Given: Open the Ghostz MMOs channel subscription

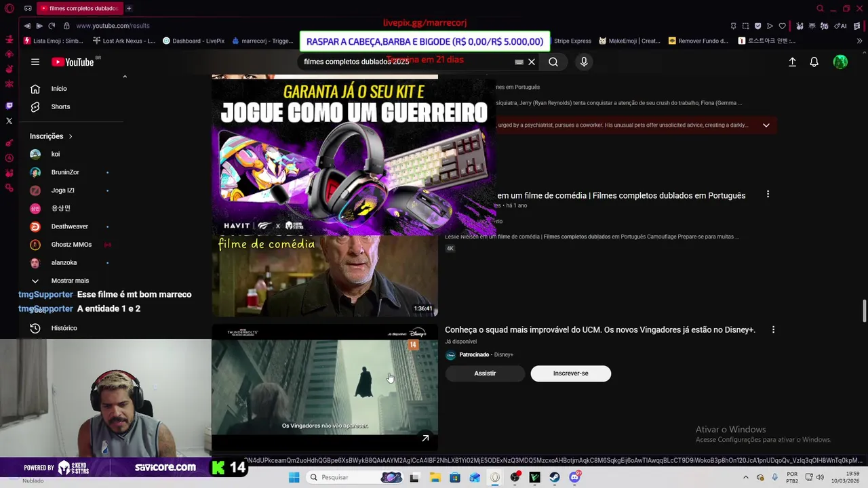Looking at the screenshot, I should click(71, 245).
